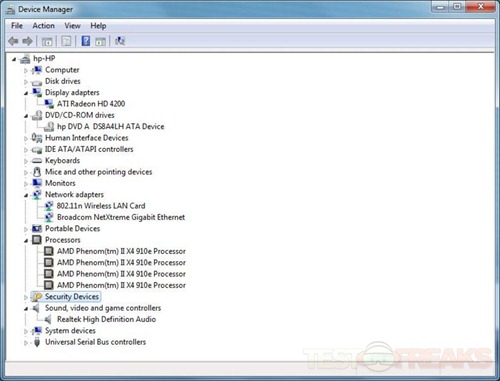This screenshot has height=381, width=500.
Task: Click the Forward arrow toolbar icon
Action: click(x=27, y=41)
